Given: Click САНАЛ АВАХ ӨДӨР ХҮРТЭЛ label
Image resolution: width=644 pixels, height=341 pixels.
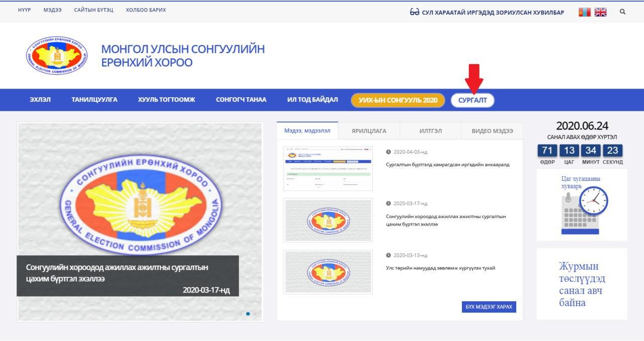Looking at the screenshot, I should pos(582,137).
